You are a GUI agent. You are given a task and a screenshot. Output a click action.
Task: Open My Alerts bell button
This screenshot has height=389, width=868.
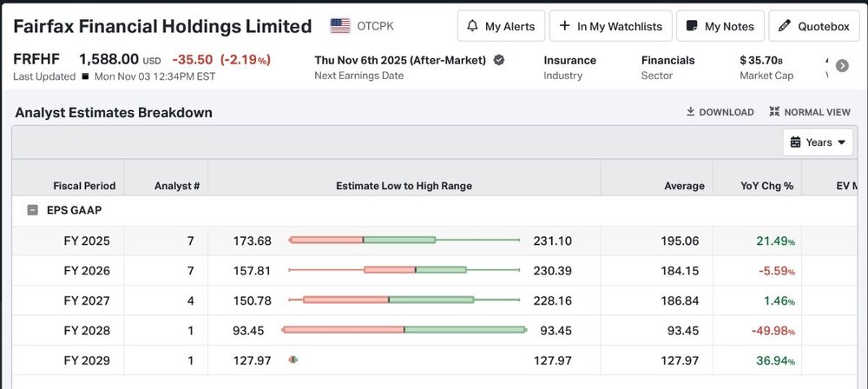tap(501, 26)
